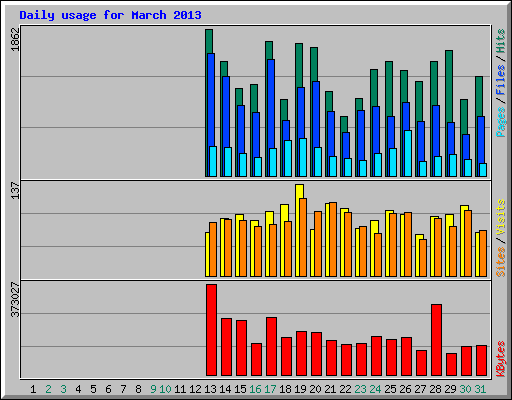Image resolution: width=512 pixels, height=400 pixels.
Task: Click day label 21 on the x-axis
Action: point(330,389)
